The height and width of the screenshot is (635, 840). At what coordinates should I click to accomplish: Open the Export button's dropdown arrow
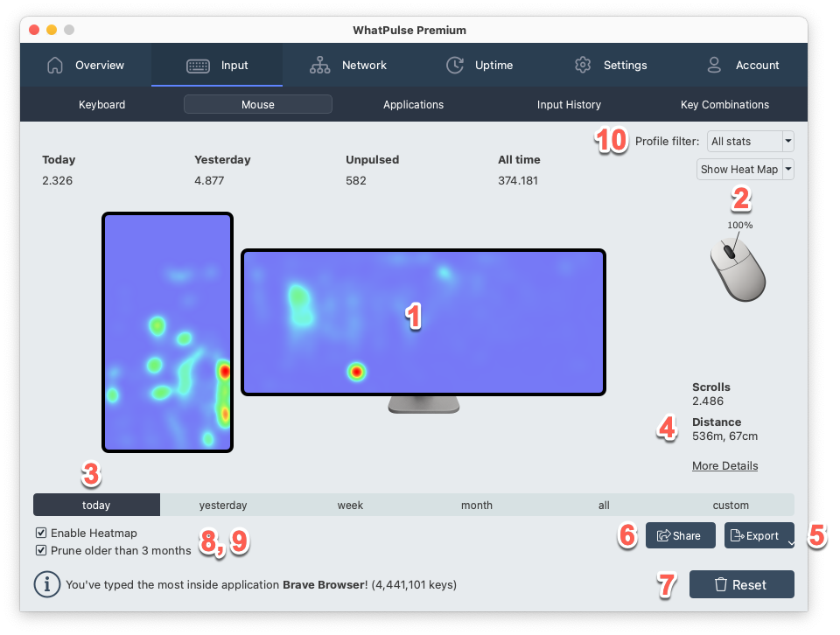(790, 542)
